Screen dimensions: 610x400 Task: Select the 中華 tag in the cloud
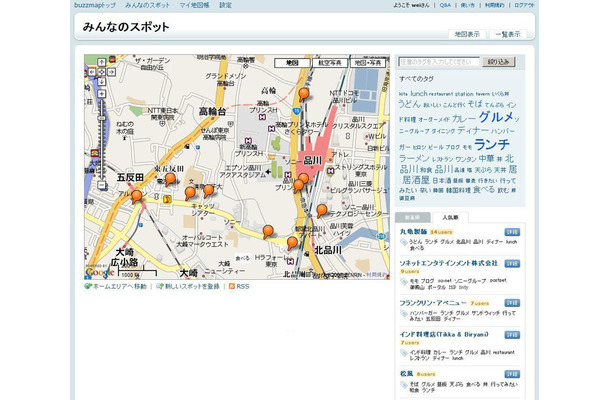pyautogui.click(x=486, y=158)
